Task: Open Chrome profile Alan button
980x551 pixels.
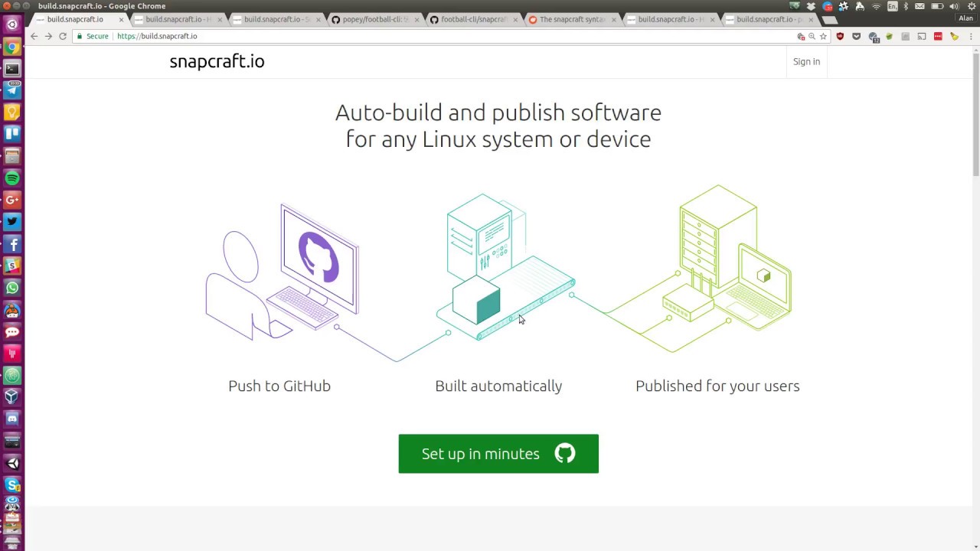Action: coord(965,18)
